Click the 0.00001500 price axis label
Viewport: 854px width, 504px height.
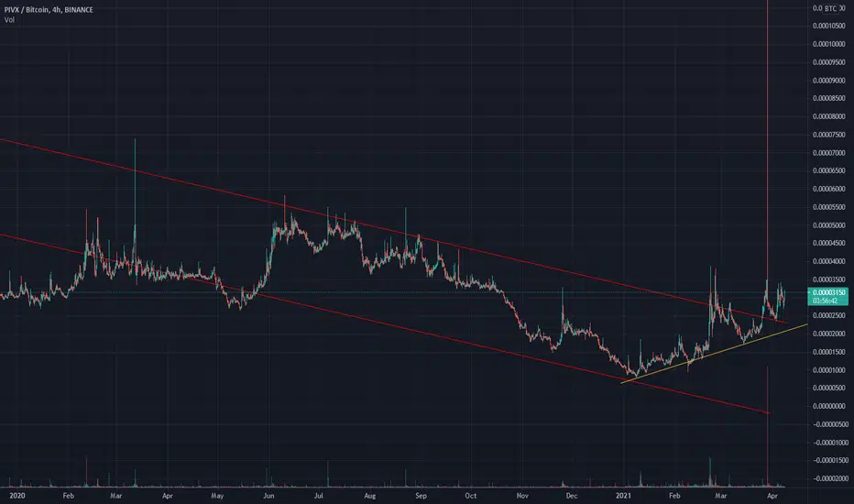[x=829, y=352]
